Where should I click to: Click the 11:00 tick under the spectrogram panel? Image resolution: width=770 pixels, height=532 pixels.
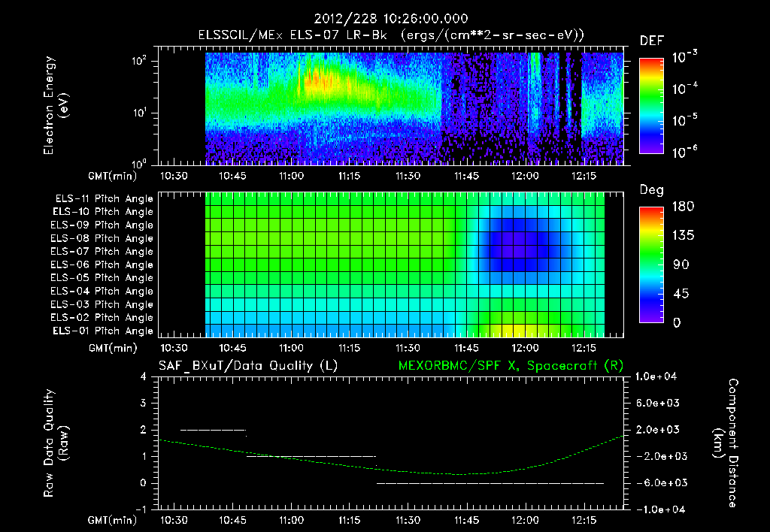point(291,176)
